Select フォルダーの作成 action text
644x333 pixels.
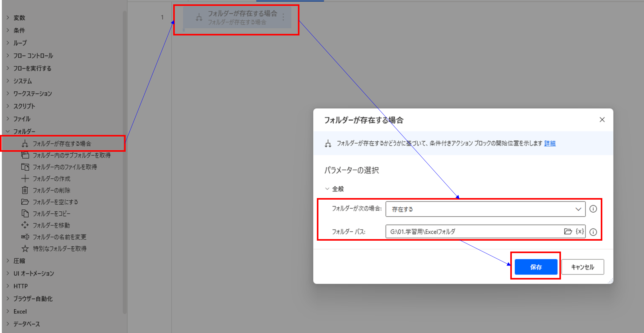[x=52, y=178]
